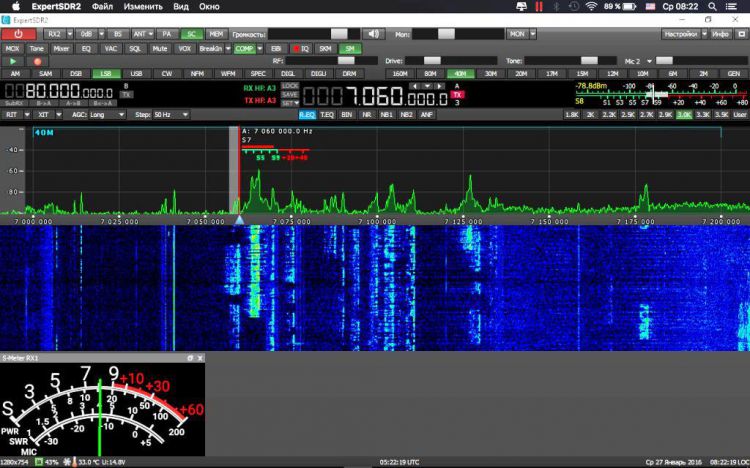The image size is (750, 468).
Task: Click the MEM memory button
Action: coord(216,34)
